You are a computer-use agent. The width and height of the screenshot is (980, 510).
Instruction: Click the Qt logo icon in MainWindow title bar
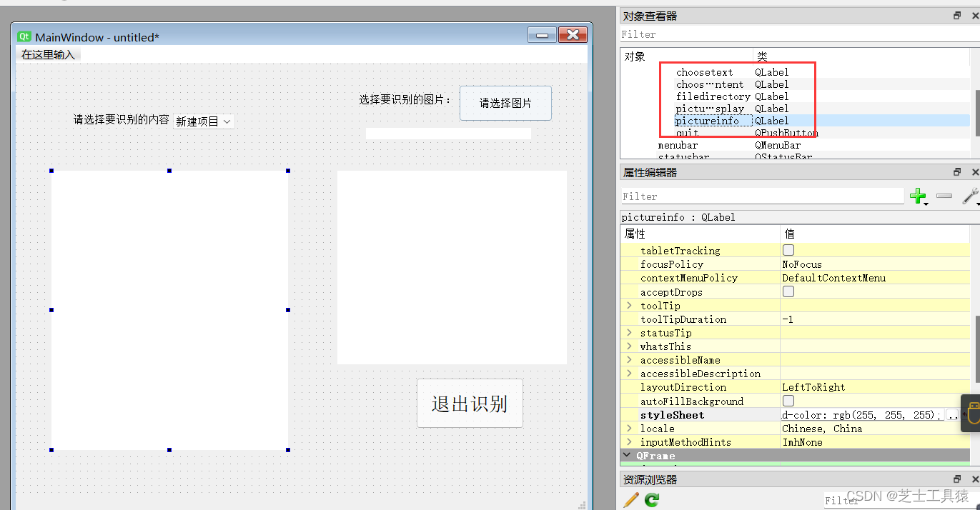(x=24, y=36)
